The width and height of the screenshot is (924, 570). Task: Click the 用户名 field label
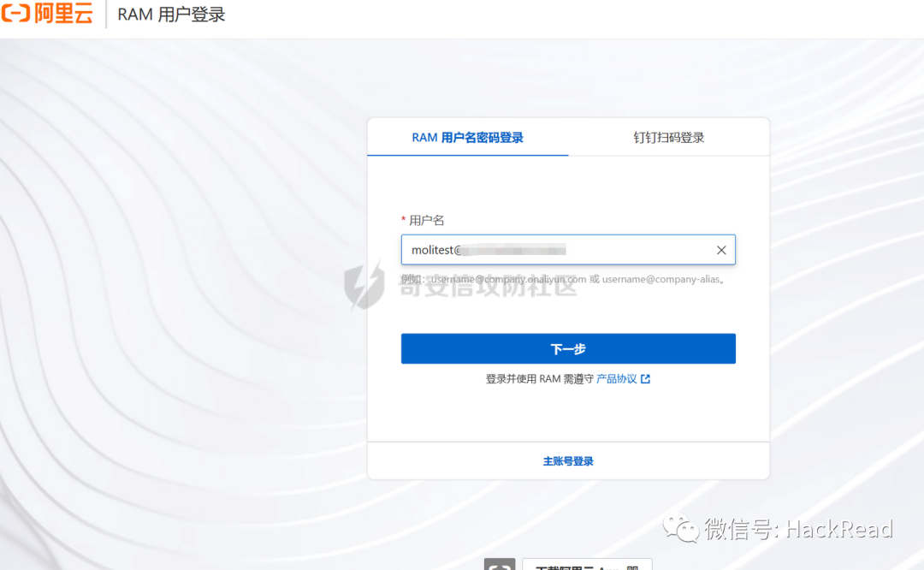click(427, 221)
